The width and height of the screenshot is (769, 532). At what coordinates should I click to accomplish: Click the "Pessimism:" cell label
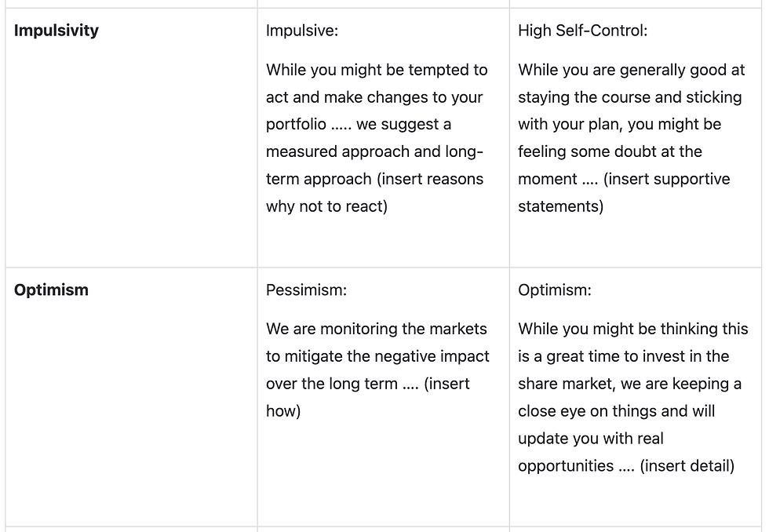[x=306, y=290]
